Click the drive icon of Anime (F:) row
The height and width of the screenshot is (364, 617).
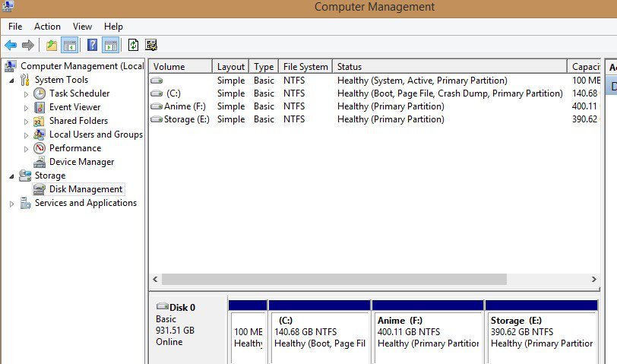tap(157, 106)
